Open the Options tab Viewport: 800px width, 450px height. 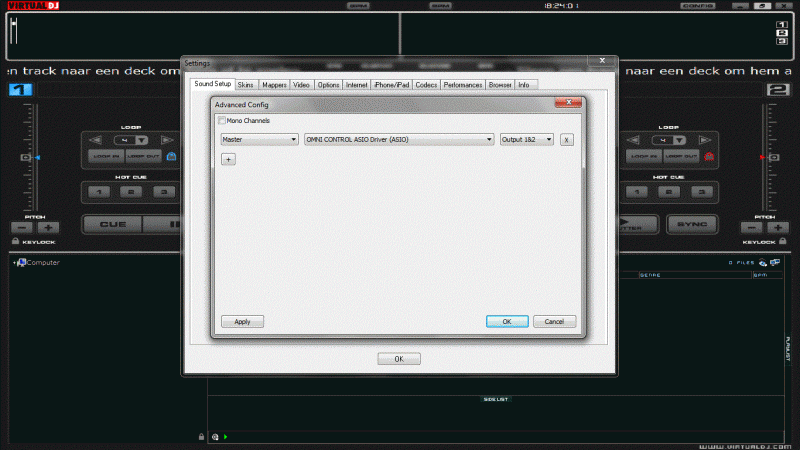tap(328, 85)
